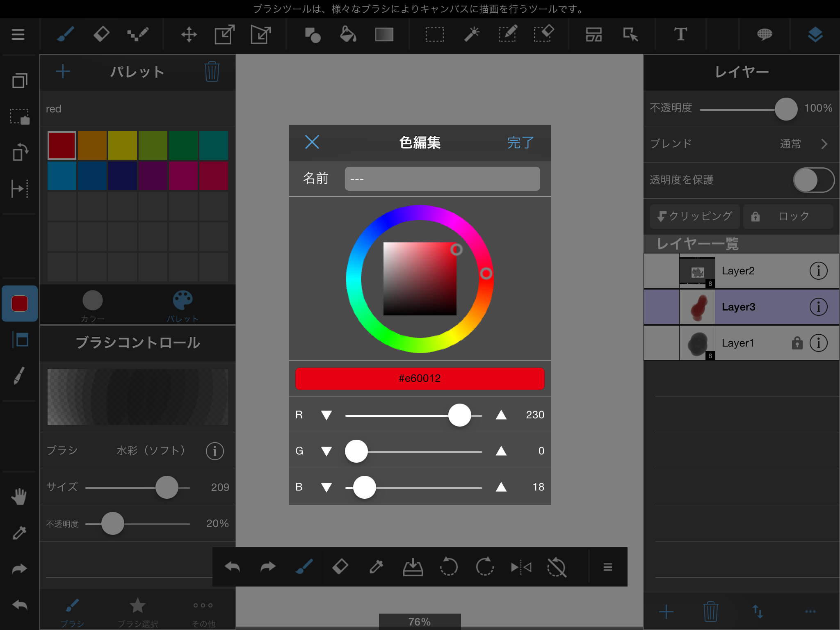Select the Text tool
Screen dimensions: 840x630
pyautogui.click(x=680, y=34)
